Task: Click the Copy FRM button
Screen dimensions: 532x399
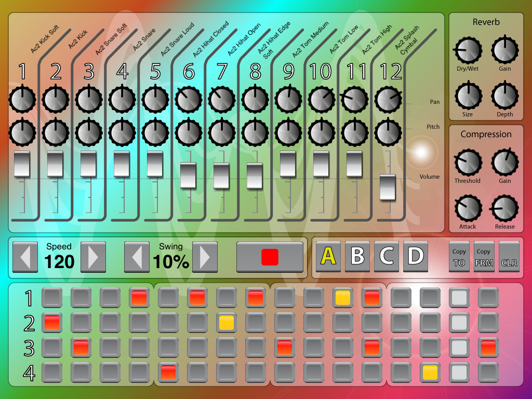Action: 484,257
